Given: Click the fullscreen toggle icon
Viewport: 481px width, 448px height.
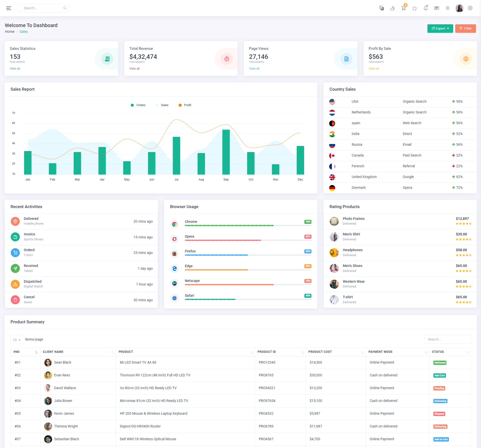Looking at the screenshot, I should point(415,8).
